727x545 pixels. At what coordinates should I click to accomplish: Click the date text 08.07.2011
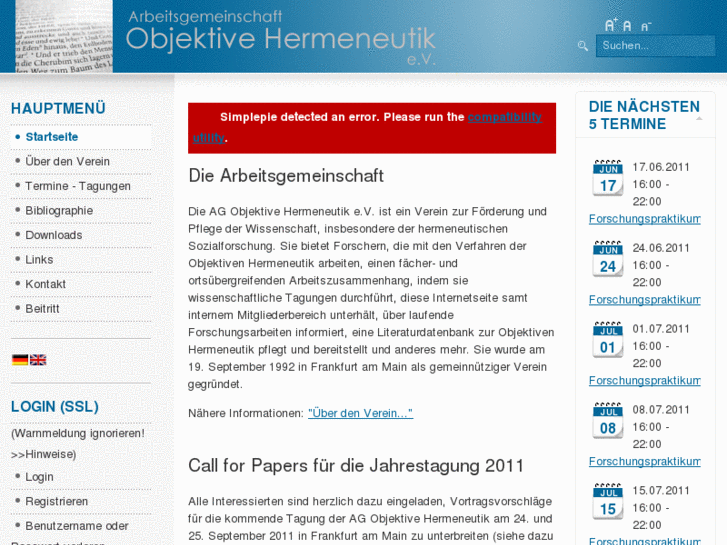(x=661, y=410)
